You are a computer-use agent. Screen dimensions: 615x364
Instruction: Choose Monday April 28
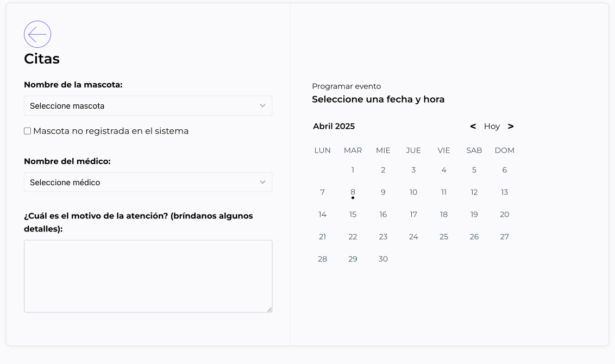tap(323, 259)
